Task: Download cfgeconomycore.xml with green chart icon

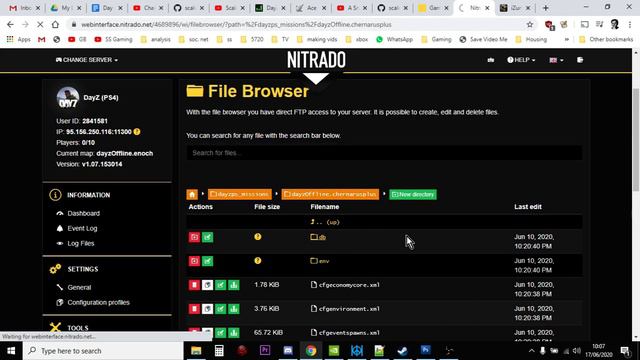Action: [x=234, y=285]
